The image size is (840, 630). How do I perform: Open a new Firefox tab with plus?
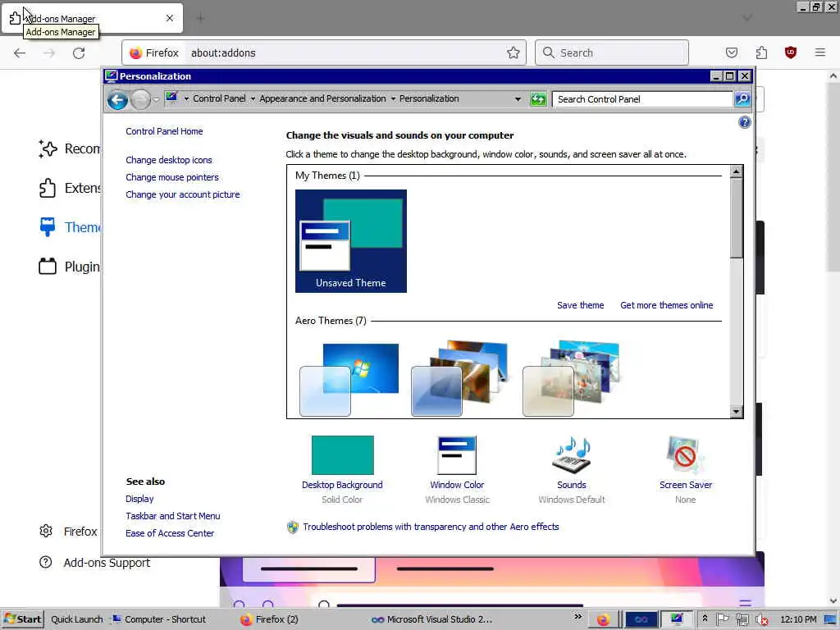200,18
